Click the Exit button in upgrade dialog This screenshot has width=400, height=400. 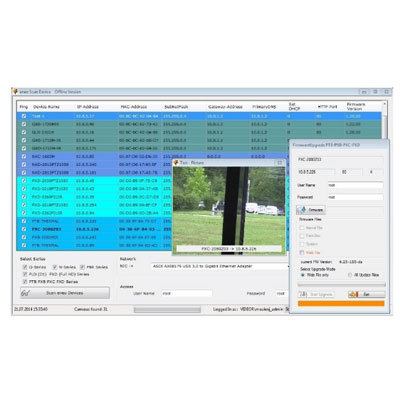366,295
